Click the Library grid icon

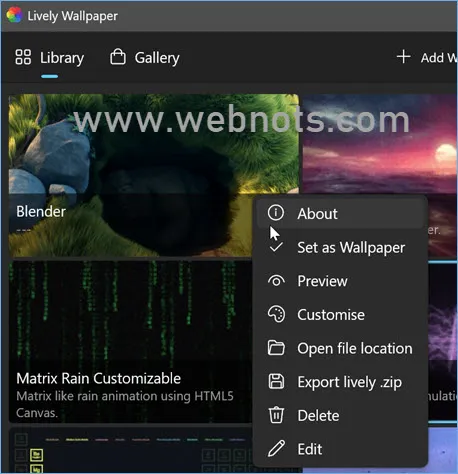(23, 57)
